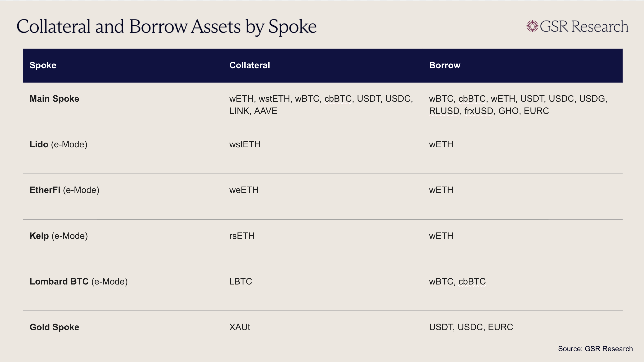Click the rsETH collateral cell
The height and width of the screenshot is (362, 644).
[x=242, y=236]
